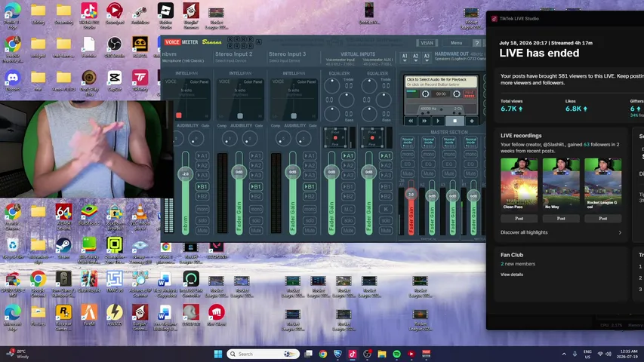The image size is (644, 362).
Task: Enable A1 output on the nbvm strip
Action: click(202, 155)
